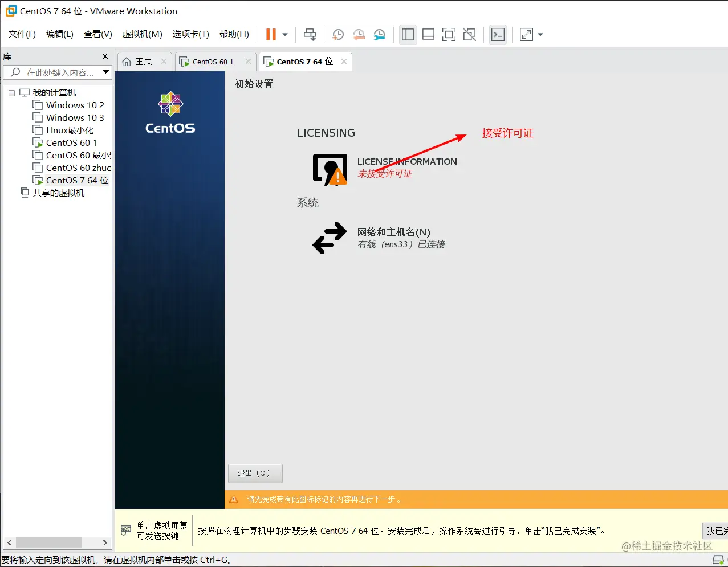
Task: Open the library search dropdown arrow
Action: pyautogui.click(x=105, y=72)
